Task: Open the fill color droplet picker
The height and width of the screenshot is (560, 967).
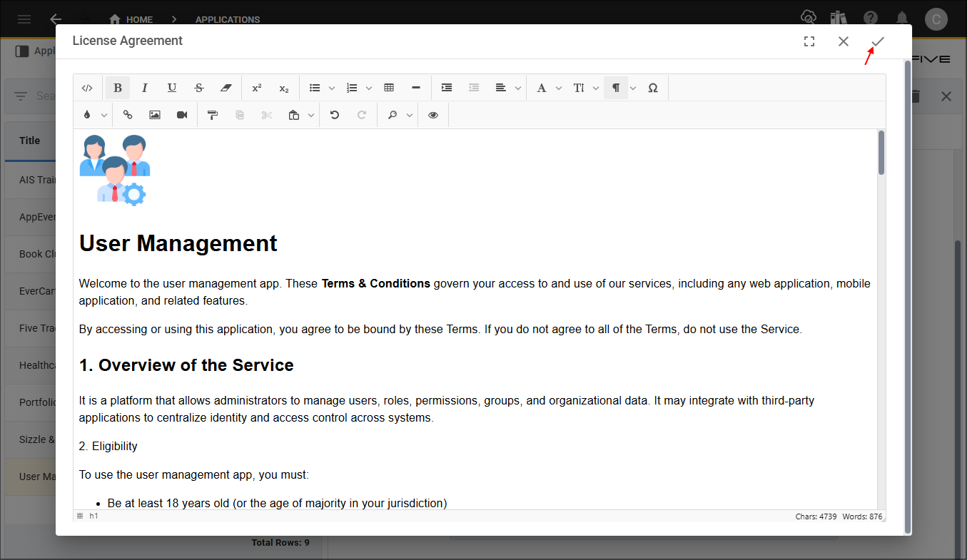Action: pyautogui.click(x=88, y=115)
